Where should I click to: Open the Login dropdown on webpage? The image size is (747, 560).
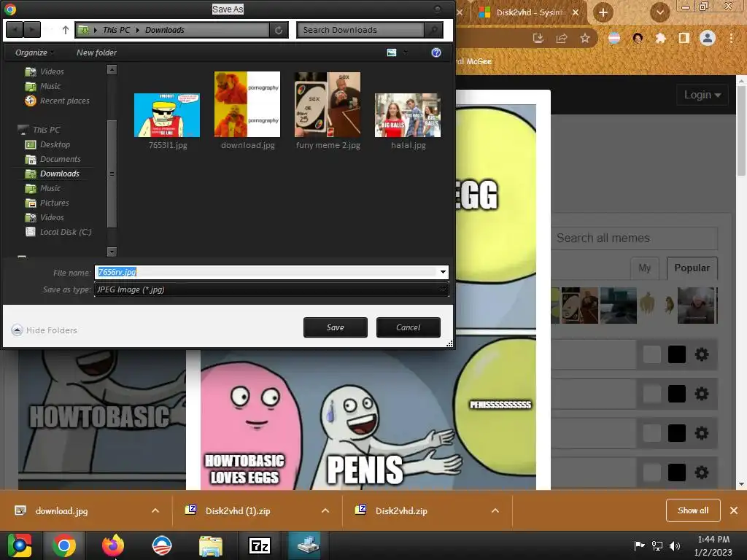pos(703,95)
